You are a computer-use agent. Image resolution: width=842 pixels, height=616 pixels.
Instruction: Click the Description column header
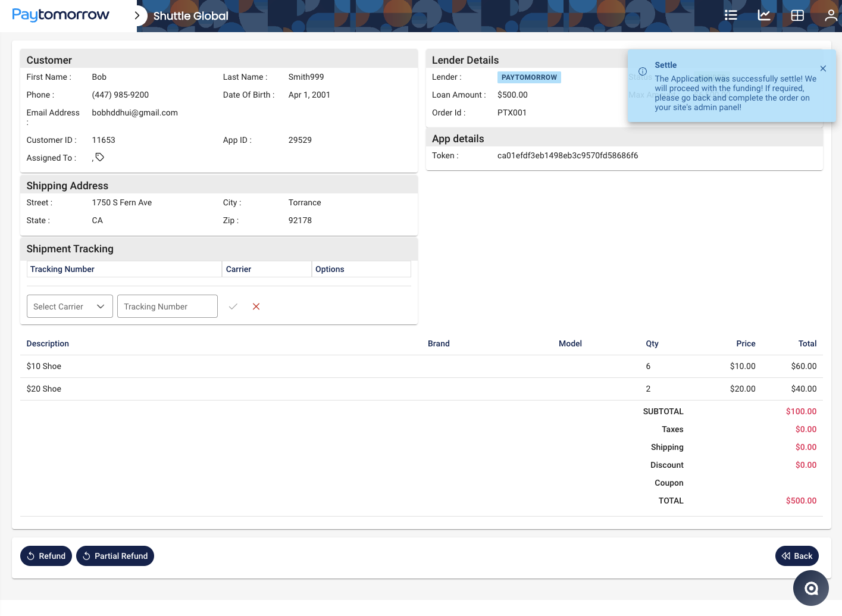point(48,343)
